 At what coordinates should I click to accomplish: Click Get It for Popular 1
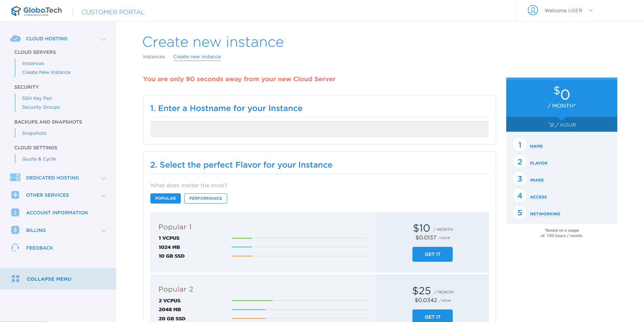pyautogui.click(x=432, y=254)
